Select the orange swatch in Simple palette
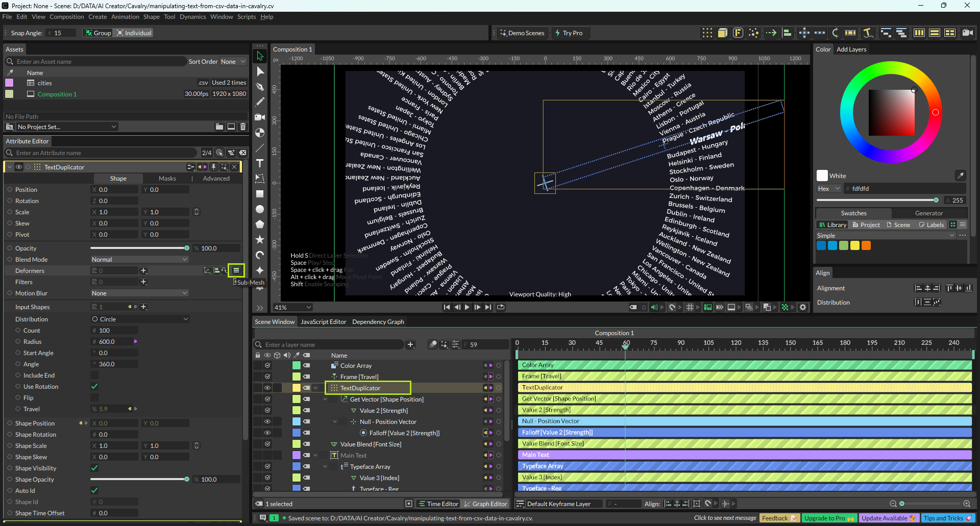Screen dimensions: 980x526 pyautogui.click(x=866, y=245)
